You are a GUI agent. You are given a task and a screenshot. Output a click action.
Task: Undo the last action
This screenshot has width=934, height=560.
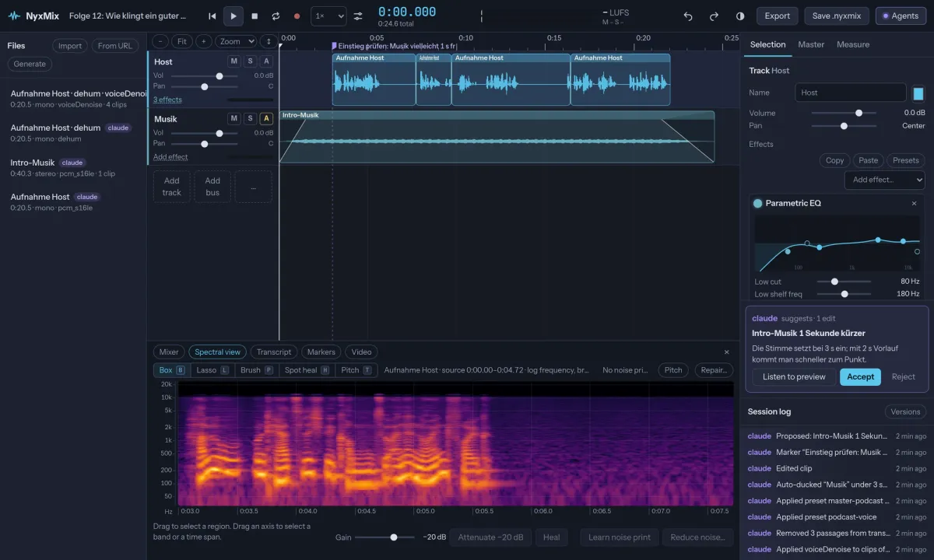click(688, 16)
